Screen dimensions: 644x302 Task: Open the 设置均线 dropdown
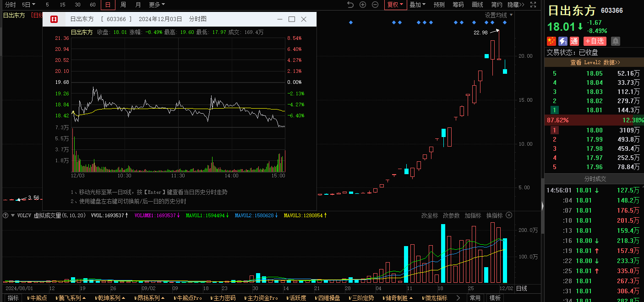pos(499,15)
